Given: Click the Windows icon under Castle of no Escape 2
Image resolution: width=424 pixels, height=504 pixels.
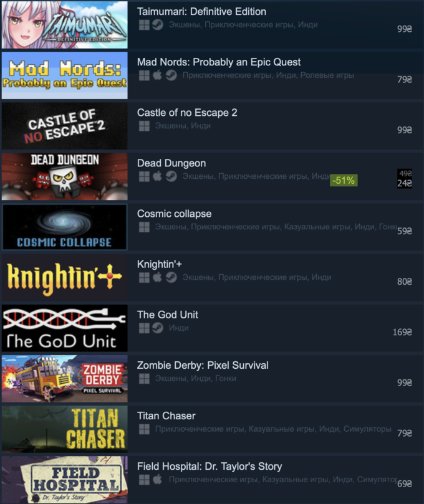Looking at the screenshot, I should [x=144, y=126].
